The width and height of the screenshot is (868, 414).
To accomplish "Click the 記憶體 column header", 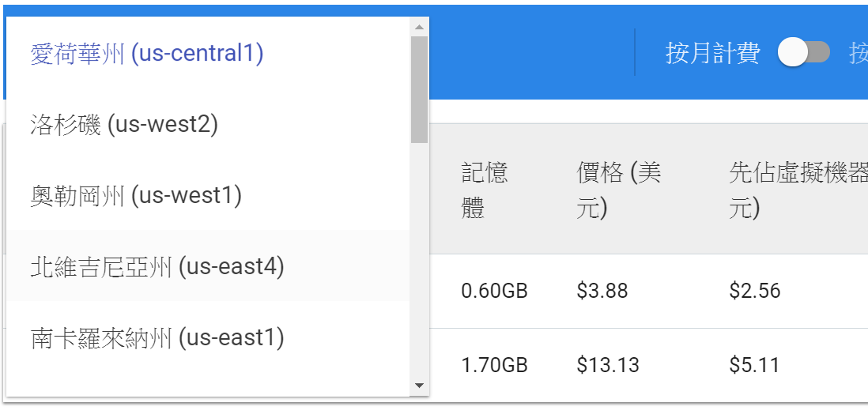I will [x=485, y=190].
